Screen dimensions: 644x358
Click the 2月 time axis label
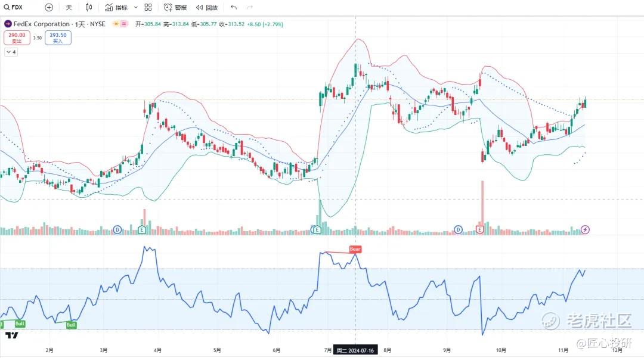click(49, 350)
